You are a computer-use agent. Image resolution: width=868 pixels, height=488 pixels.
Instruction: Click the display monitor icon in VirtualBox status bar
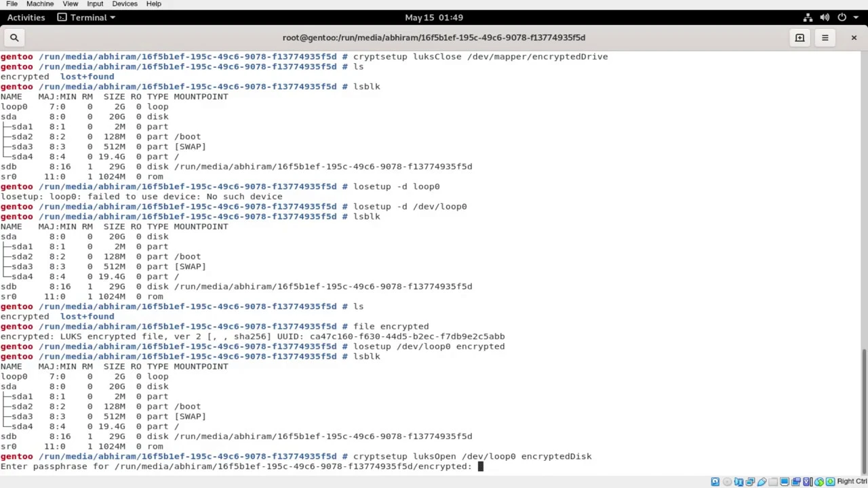coord(785,481)
